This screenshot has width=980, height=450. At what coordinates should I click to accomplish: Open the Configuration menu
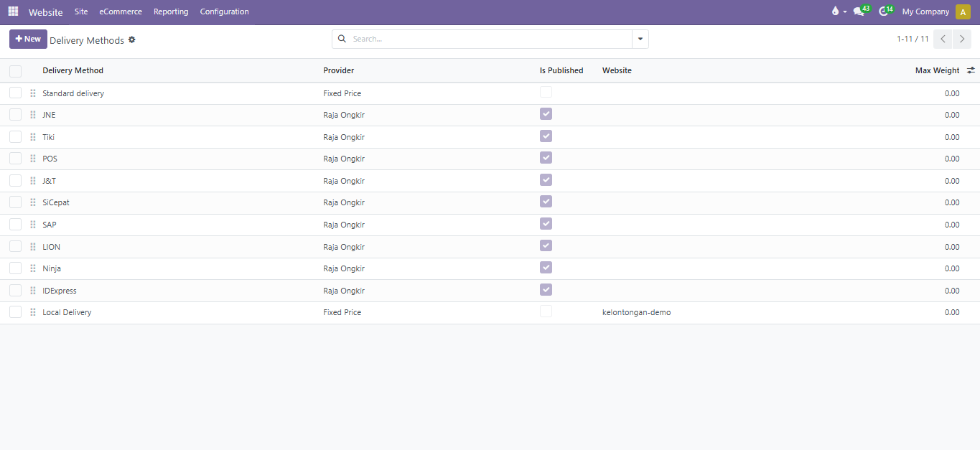(224, 11)
